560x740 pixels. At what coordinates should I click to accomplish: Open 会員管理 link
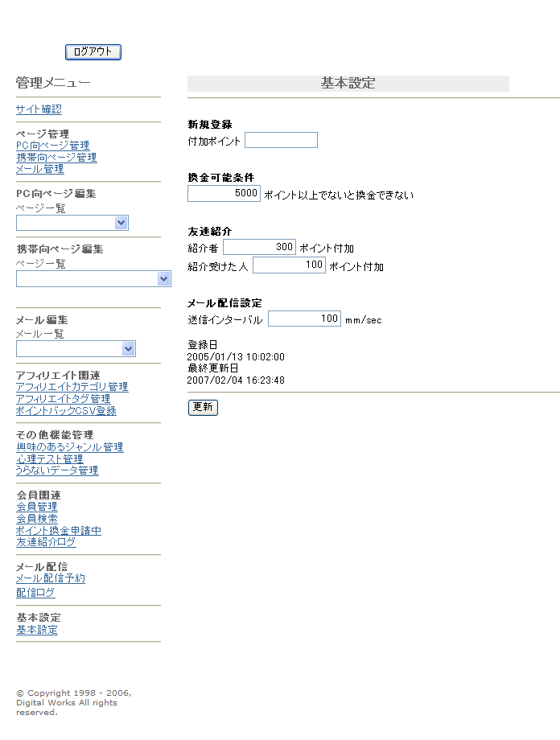pyautogui.click(x=37, y=507)
